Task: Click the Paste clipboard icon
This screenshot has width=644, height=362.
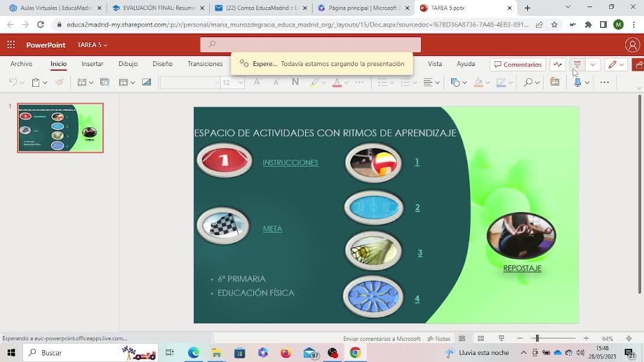Action: (x=36, y=83)
